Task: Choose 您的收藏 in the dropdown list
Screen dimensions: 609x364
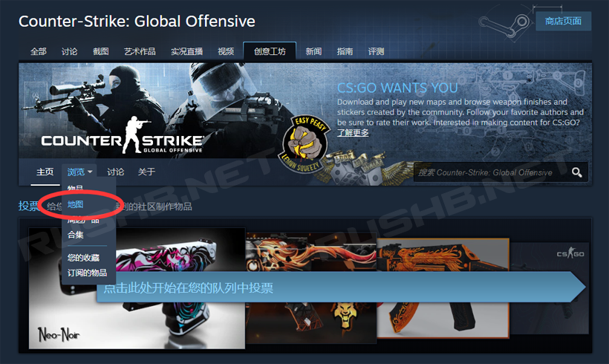Action: [x=82, y=258]
